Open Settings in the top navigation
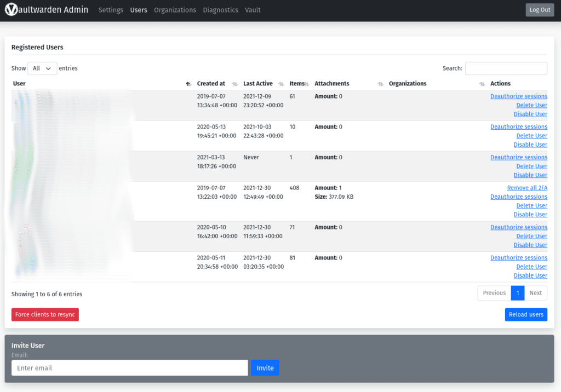The image size is (561, 392). click(x=111, y=10)
